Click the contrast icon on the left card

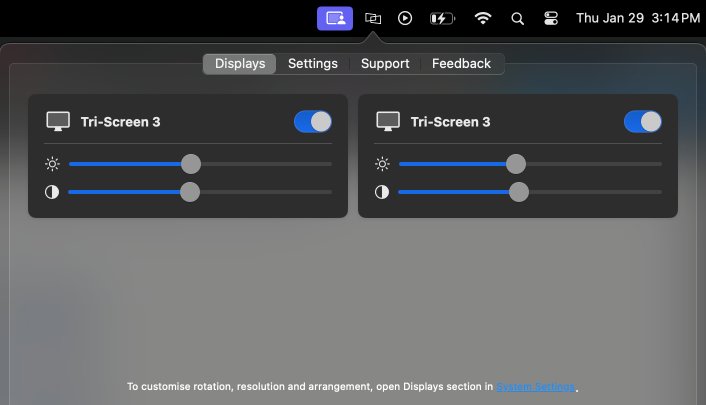[x=52, y=192]
